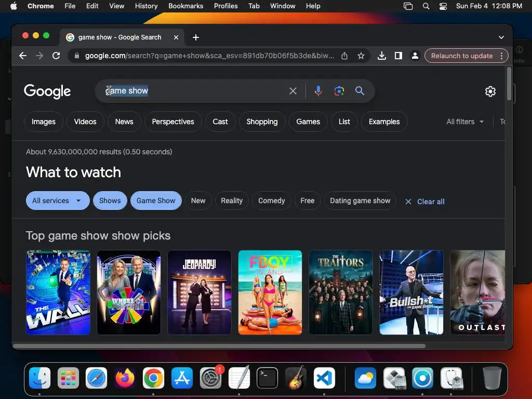Open the Trash in the dock

point(492,378)
